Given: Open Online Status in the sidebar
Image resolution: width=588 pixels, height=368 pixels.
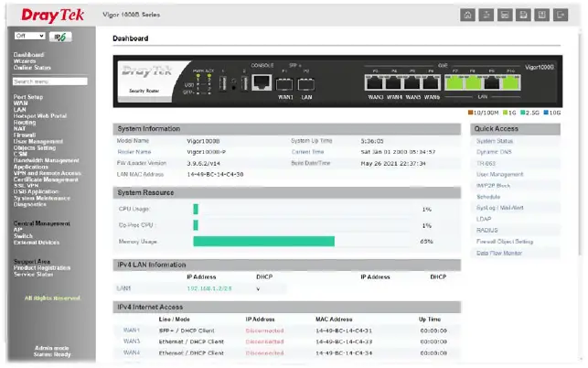Looking at the screenshot, I should click(32, 67).
